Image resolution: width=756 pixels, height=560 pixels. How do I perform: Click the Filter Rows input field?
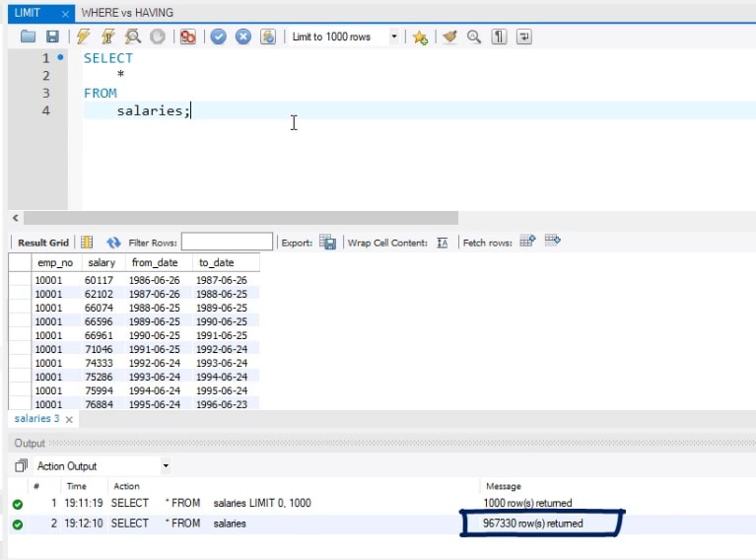click(227, 243)
